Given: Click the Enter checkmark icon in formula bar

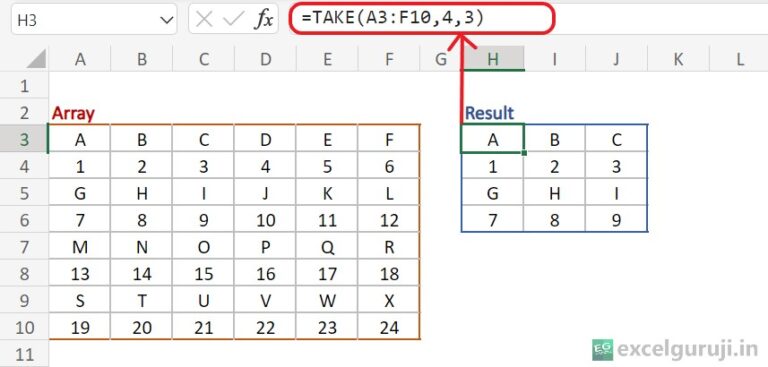Looking at the screenshot, I should 233,20.
